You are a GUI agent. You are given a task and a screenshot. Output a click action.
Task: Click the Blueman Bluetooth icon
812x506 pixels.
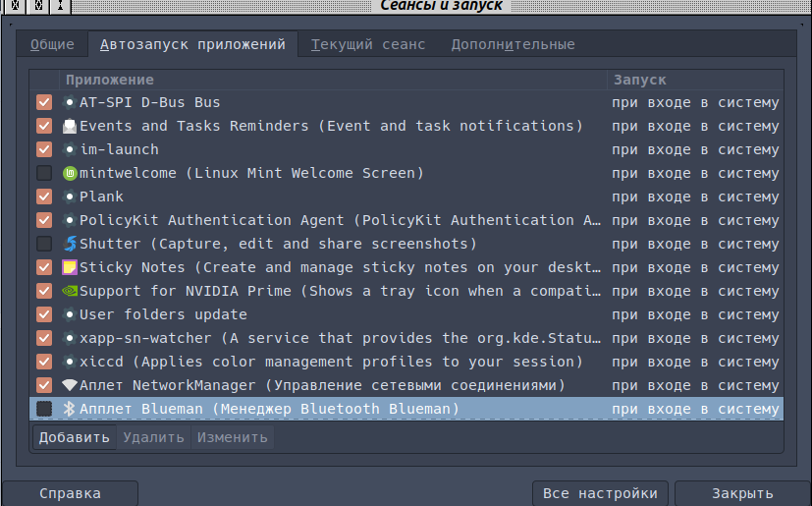(70, 409)
